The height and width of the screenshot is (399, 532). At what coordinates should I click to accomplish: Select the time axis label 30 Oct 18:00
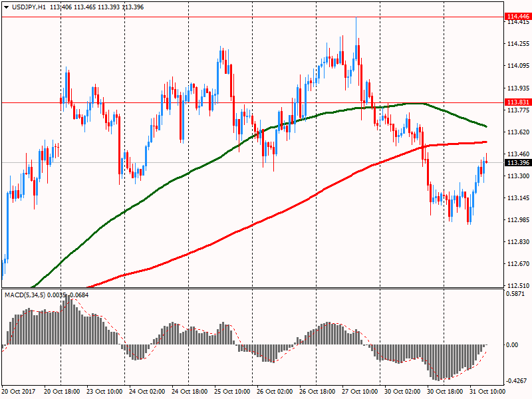coord(445,391)
